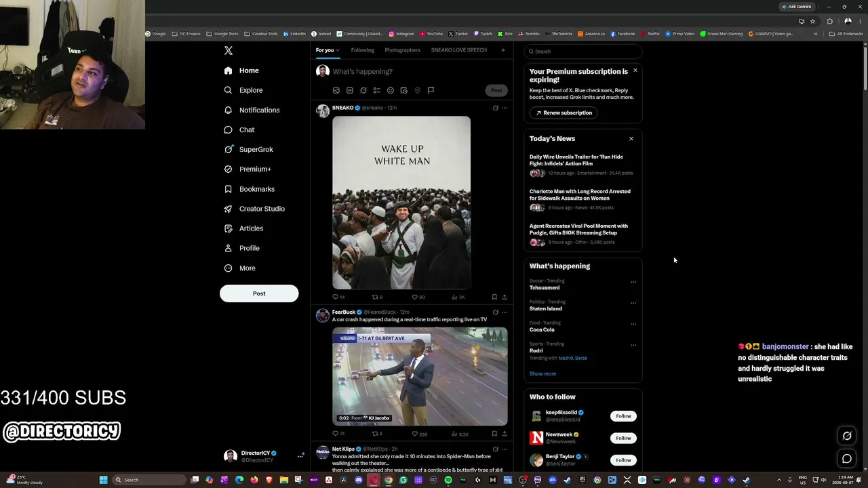Click the large white Post button in sidebar

(x=259, y=293)
